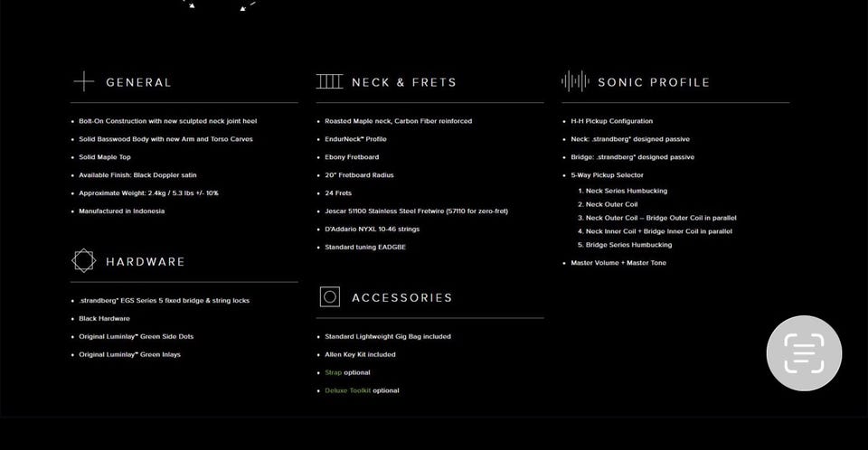Click the fretboard icon beside Neck & Frets

click(x=329, y=81)
